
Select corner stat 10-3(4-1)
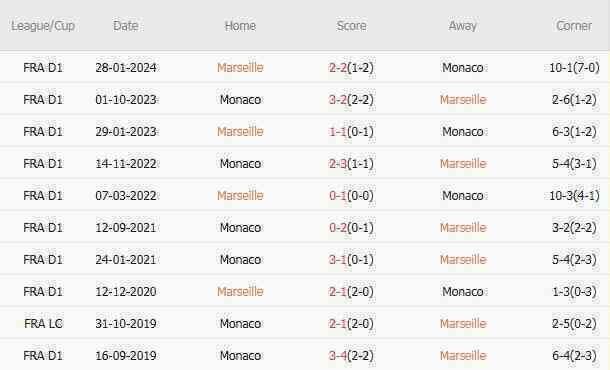574,195
